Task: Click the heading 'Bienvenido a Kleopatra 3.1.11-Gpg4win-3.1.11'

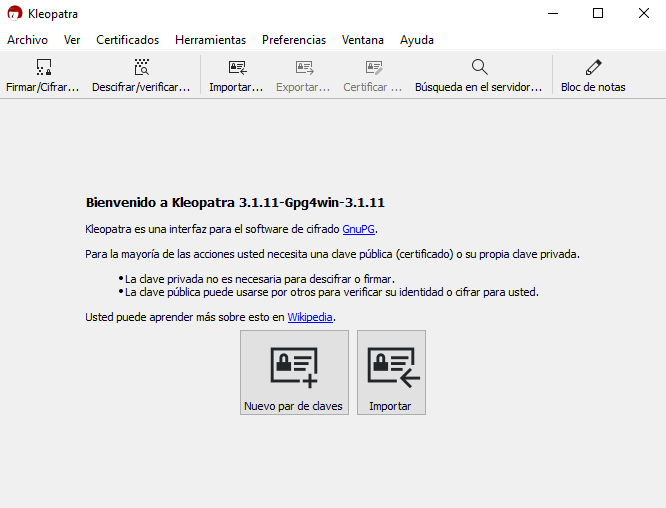Action: point(235,203)
